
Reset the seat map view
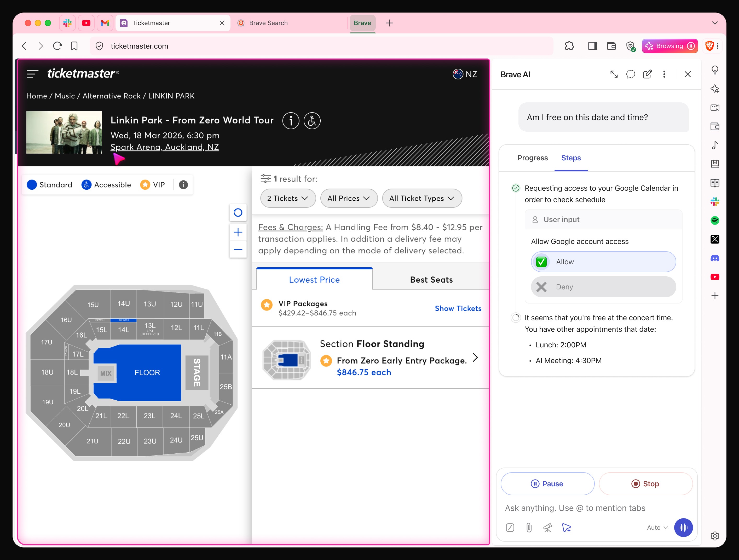pyautogui.click(x=238, y=212)
